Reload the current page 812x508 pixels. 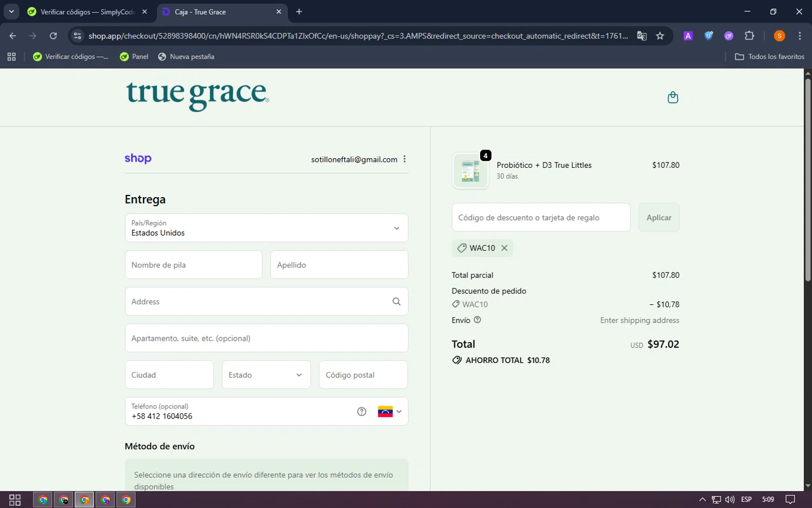53,36
